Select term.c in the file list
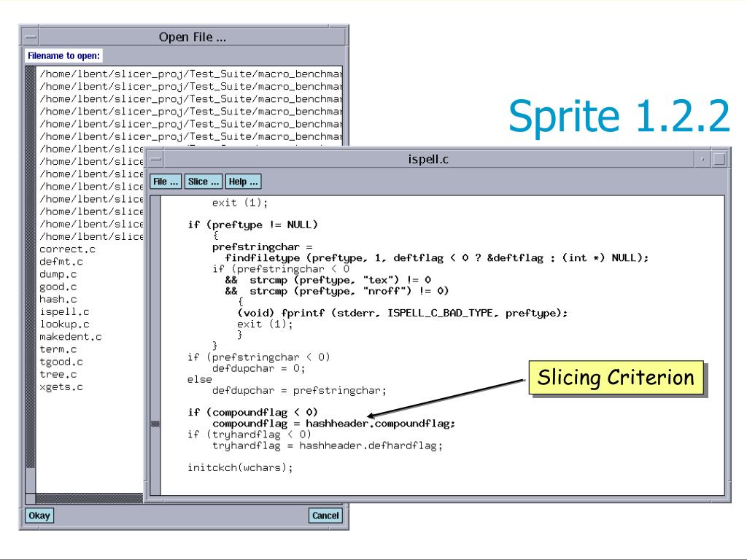The image size is (747, 560). (58, 349)
